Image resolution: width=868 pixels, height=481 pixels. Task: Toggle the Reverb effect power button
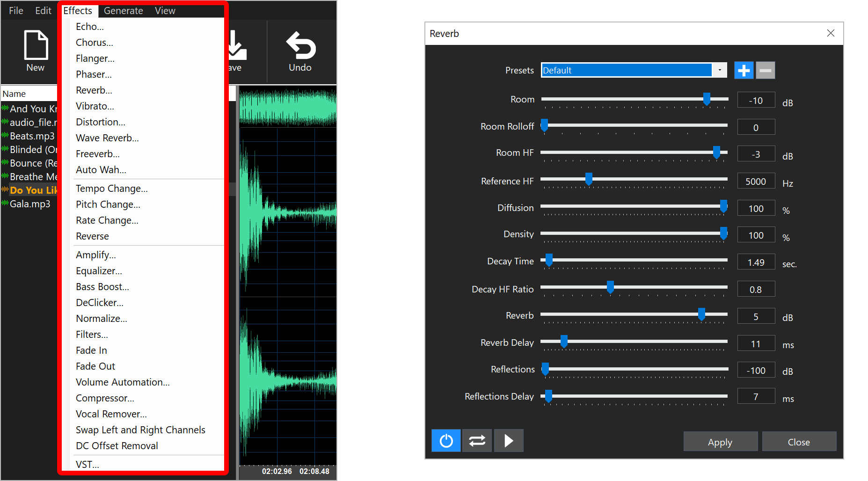click(446, 441)
